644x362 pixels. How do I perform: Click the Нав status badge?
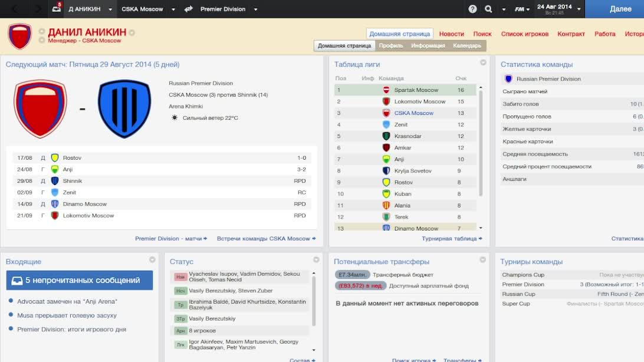pyautogui.click(x=180, y=277)
